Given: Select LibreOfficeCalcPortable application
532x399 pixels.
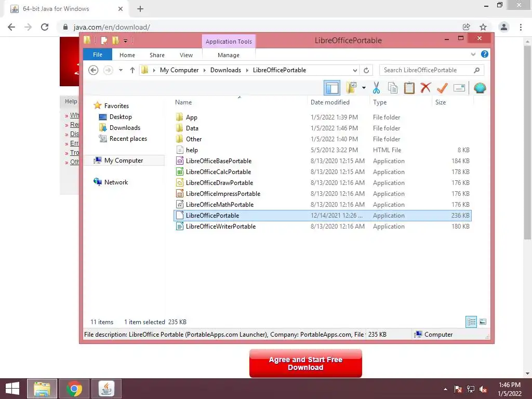Looking at the screenshot, I should [x=322, y=171].
